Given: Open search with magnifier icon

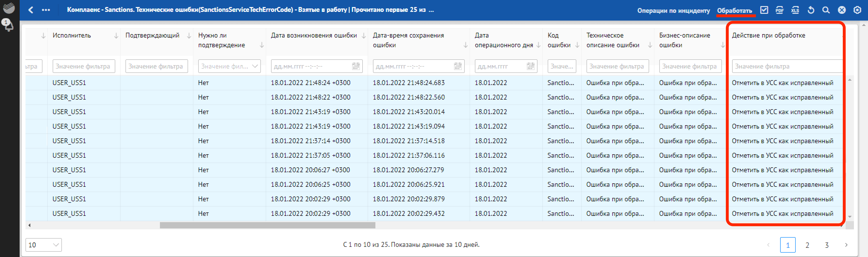Looking at the screenshot, I should pos(826,10).
